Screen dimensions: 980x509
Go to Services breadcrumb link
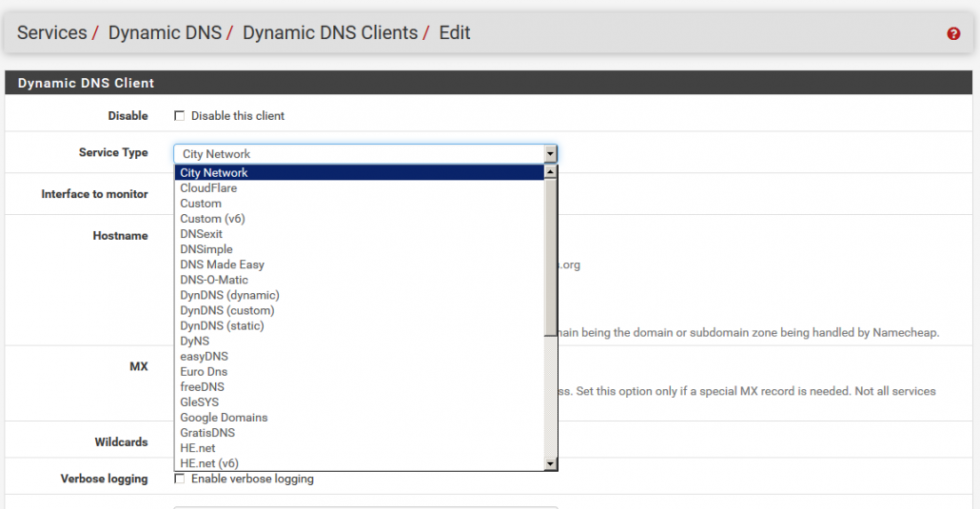(52, 32)
